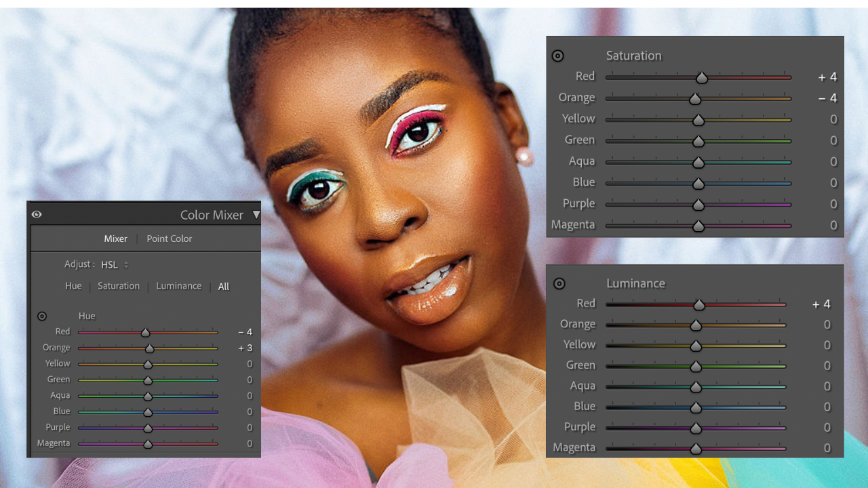Click the Saturation Green slider handle
Image resolution: width=868 pixels, height=488 pixels.
coord(698,142)
